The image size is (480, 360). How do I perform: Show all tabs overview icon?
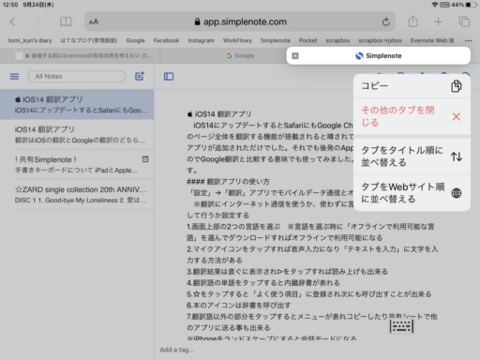click(464, 22)
